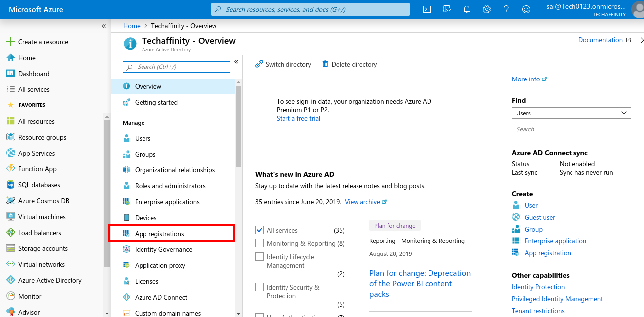Open App registrations menu item
This screenshot has width=644, height=317.
pyautogui.click(x=159, y=234)
